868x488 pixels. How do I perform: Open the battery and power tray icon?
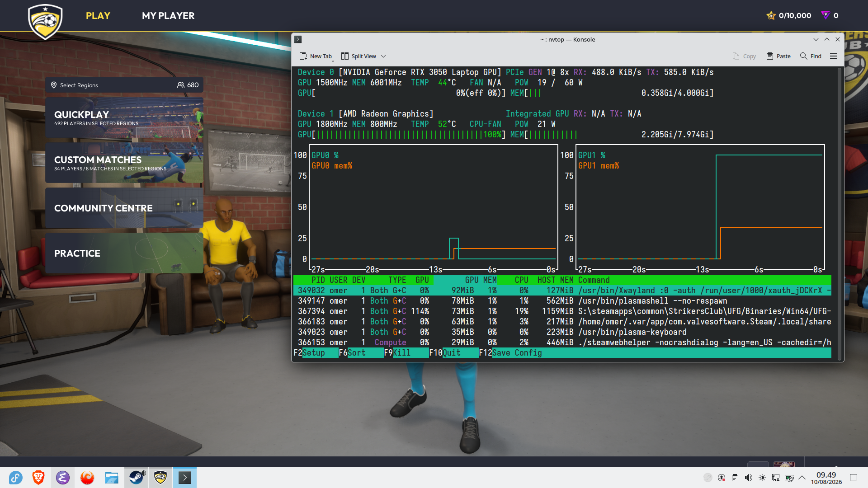(789, 478)
